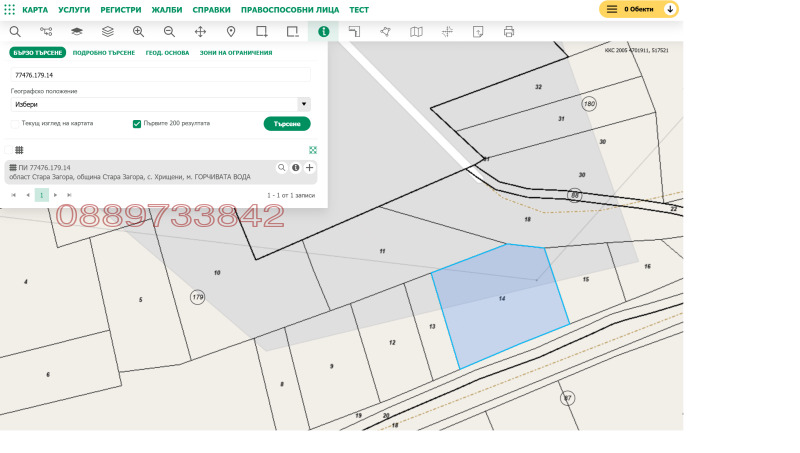The image size is (800, 453).
Task: Select the zoom out tool
Action: click(x=169, y=32)
